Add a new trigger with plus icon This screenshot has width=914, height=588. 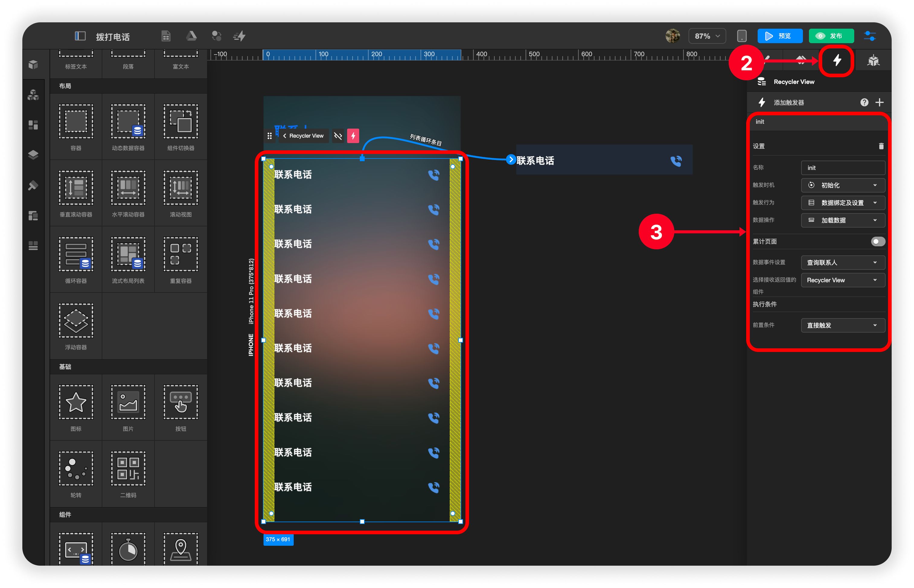[880, 102]
